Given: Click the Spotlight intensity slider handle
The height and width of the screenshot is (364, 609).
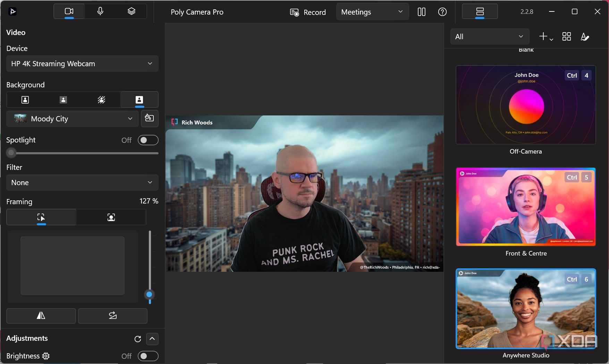Looking at the screenshot, I should point(11,153).
